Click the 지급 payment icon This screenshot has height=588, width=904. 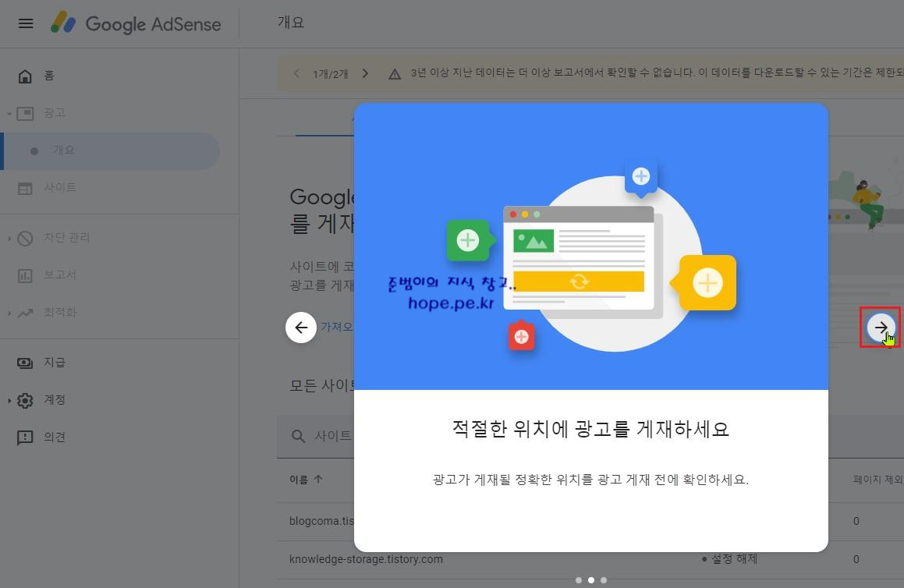pyautogui.click(x=25, y=363)
